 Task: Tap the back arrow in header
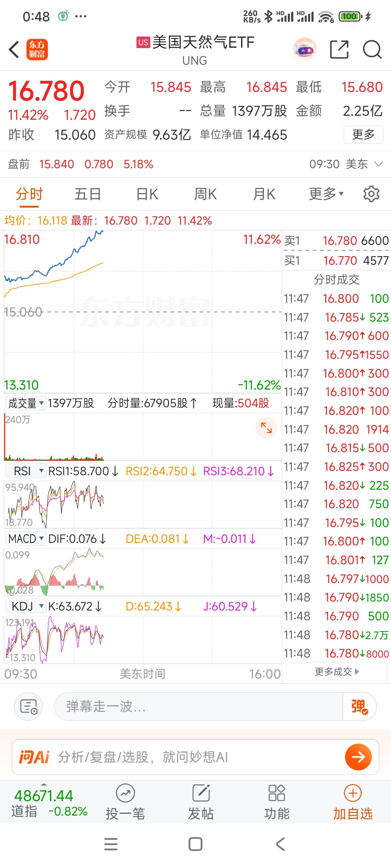(14, 50)
